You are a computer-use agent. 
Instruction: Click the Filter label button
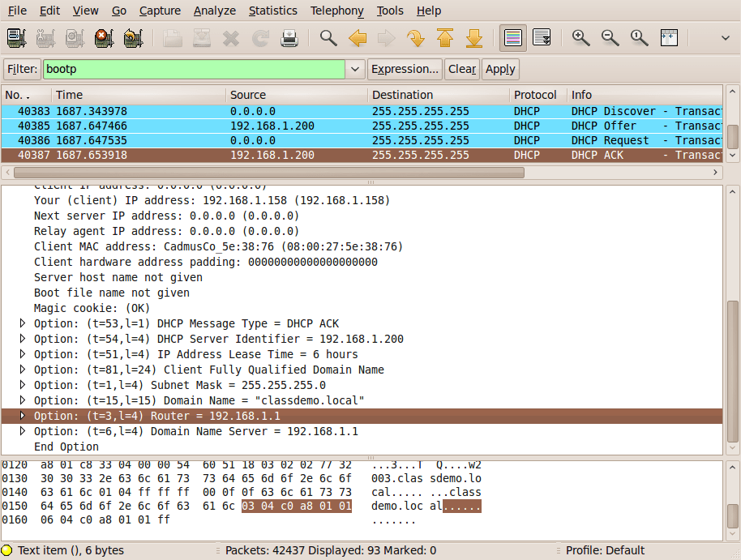pos(22,69)
